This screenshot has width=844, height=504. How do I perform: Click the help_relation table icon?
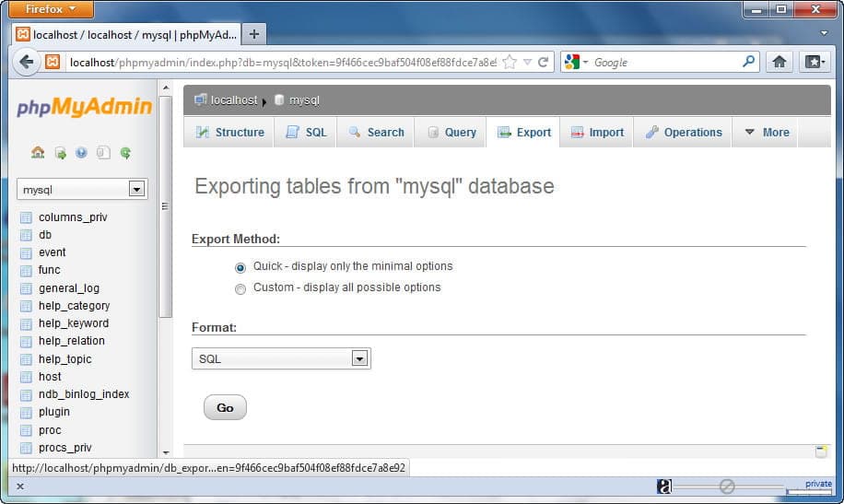(x=26, y=342)
